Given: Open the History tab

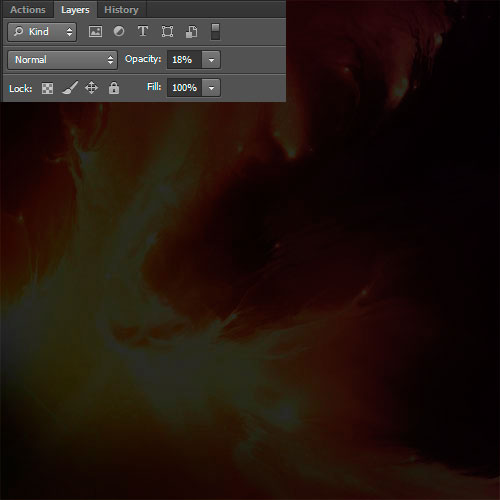Looking at the screenshot, I should [121, 10].
